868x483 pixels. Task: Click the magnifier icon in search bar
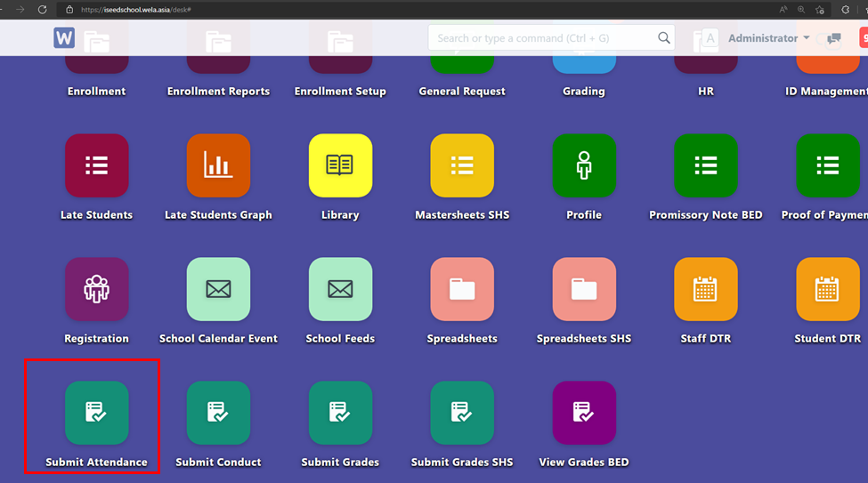pyautogui.click(x=663, y=38)
